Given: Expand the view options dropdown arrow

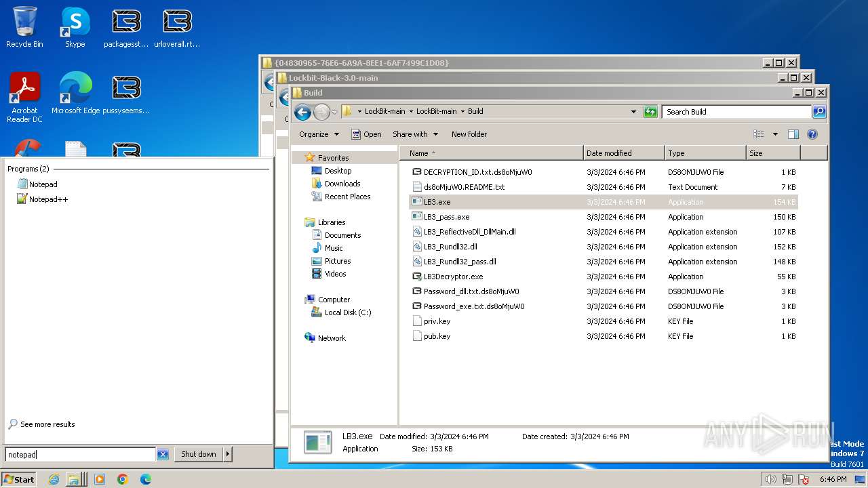Looking at the screenshot, I should 775,134.
